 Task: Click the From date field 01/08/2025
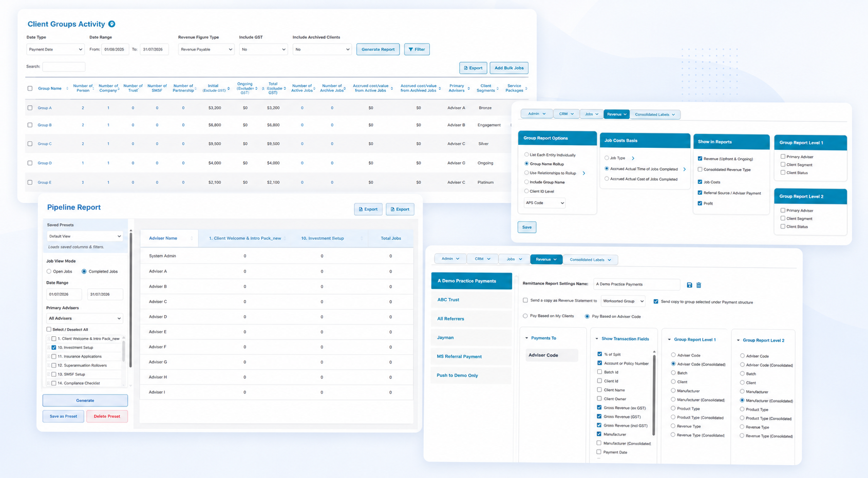click(x=114, y=49)
